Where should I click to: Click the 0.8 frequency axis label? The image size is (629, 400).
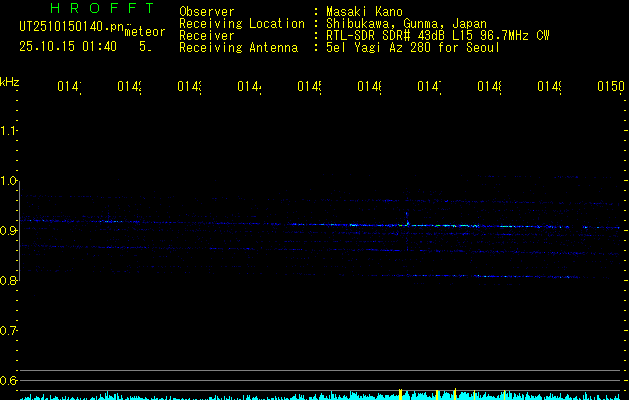(9, 281)
